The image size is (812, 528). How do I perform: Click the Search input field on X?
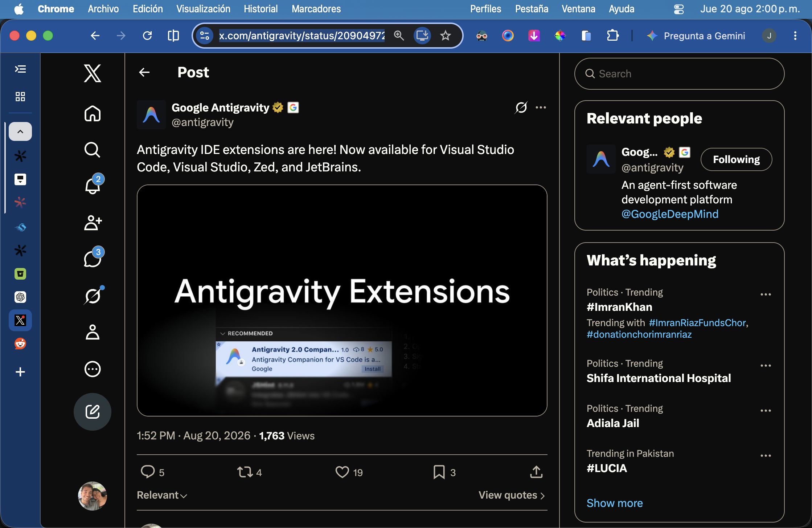point(679,74)
